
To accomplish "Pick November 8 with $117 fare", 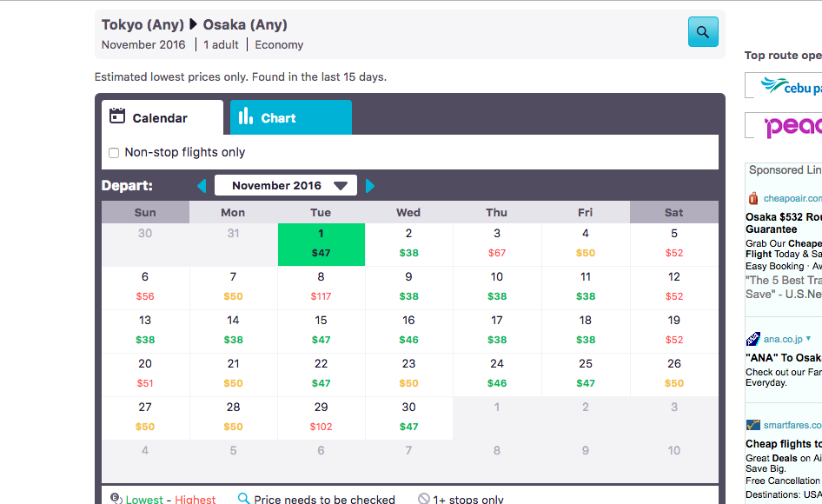I will click(321, 288).
